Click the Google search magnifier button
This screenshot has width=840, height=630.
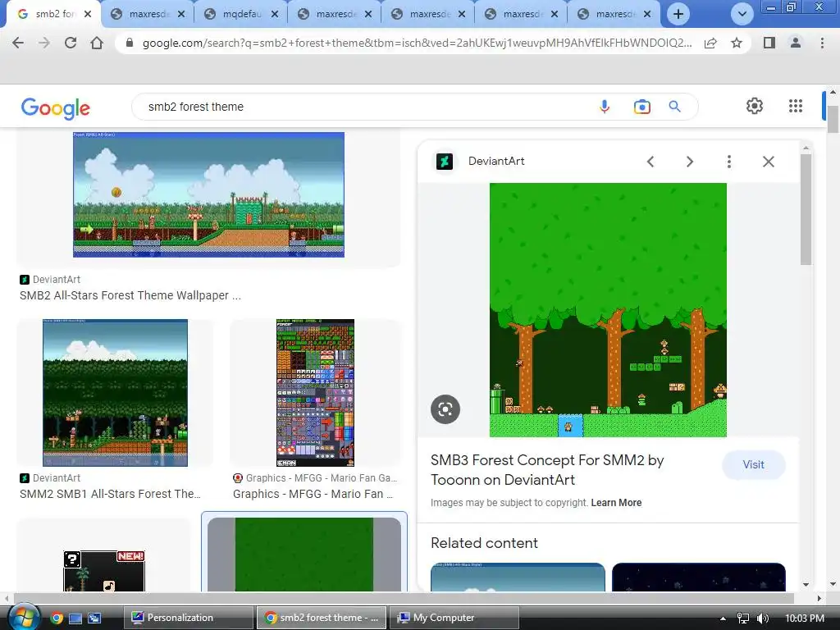tap(675, 107)
